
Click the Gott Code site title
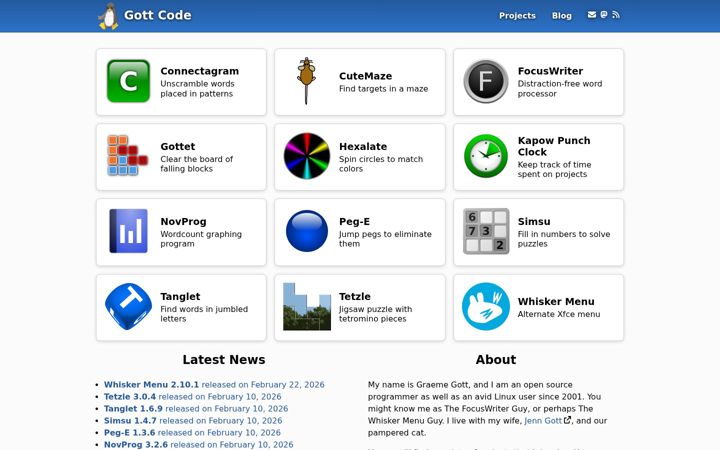point(158,15)
